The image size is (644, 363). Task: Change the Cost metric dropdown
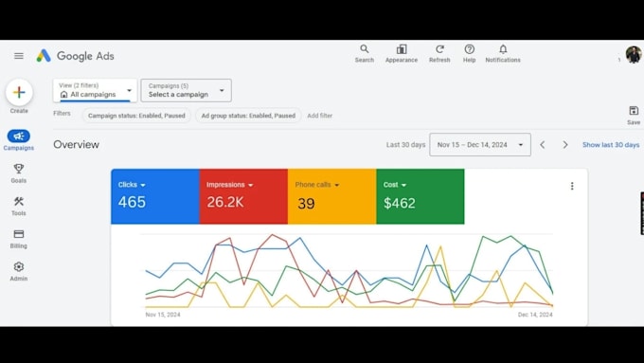pyautogui.click(x=395, y=185)
